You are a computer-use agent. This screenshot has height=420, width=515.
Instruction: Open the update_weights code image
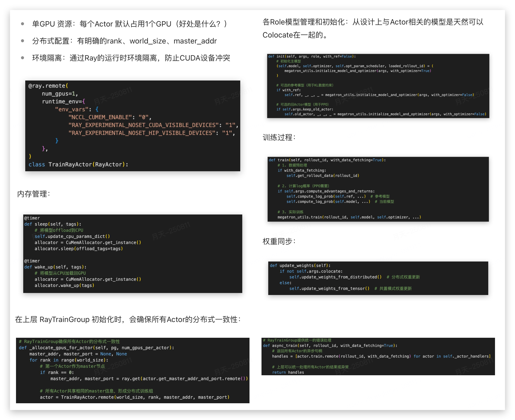378,278
